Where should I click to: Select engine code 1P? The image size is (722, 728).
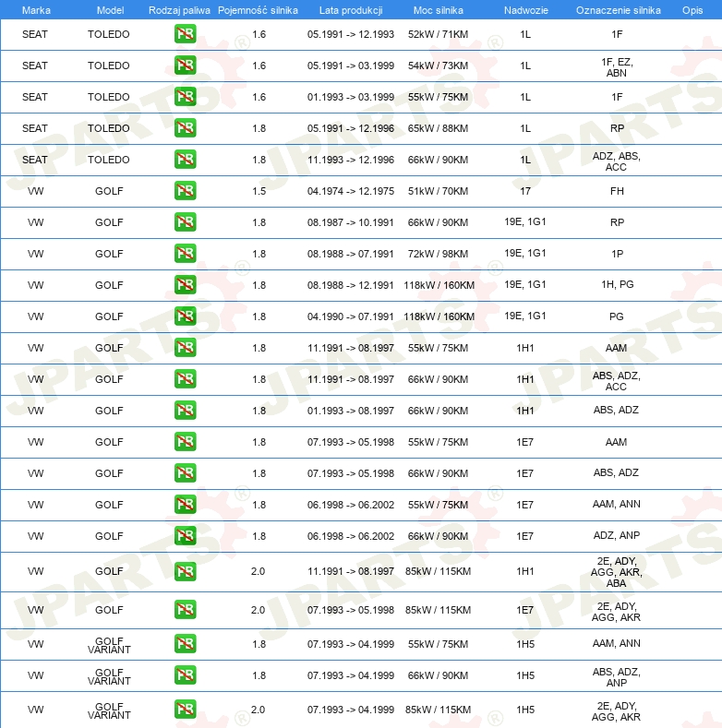[x=617, y=254]
